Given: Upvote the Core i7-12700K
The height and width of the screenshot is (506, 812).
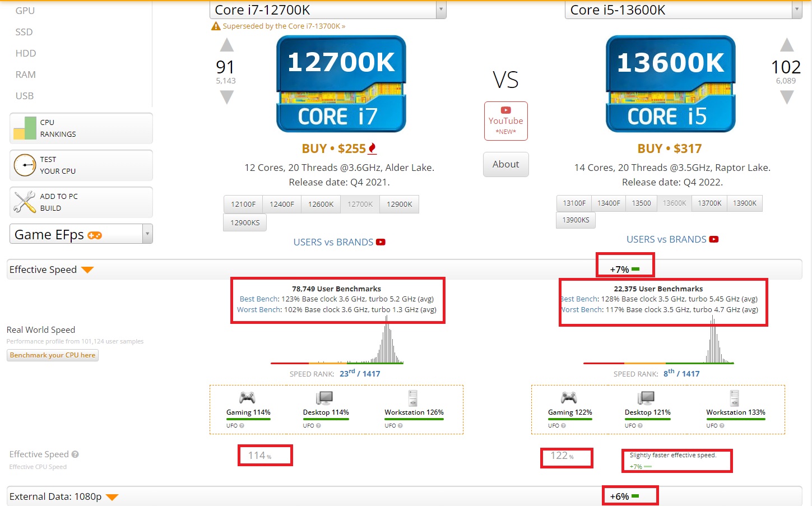Looking at the screenshot, I should (x=226, y=45).
